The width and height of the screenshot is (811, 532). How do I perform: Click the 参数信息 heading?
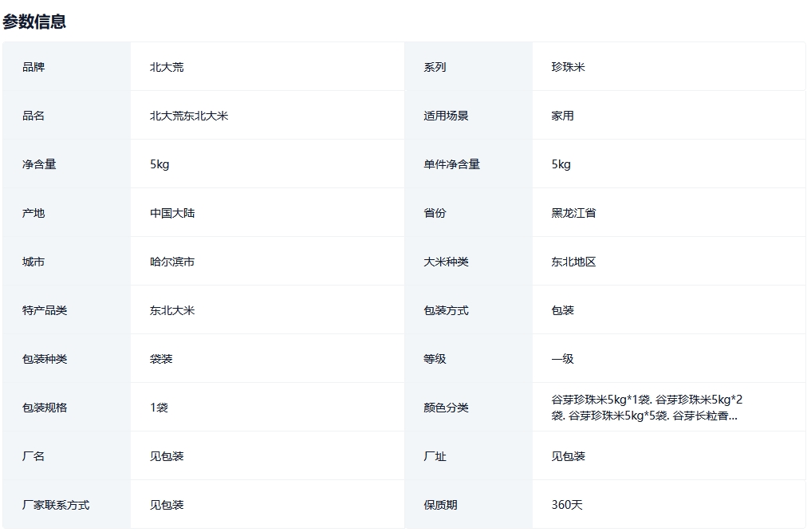point(34,22)
